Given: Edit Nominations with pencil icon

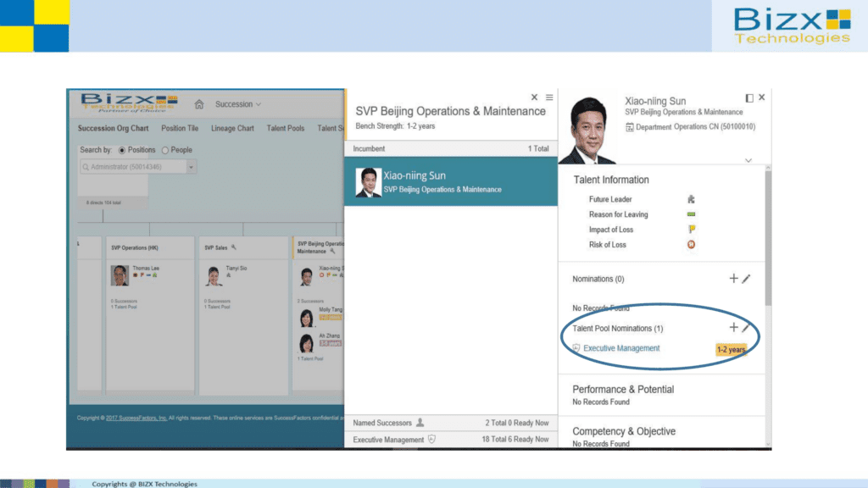Looking at the screenshot, I should (746, 279).
